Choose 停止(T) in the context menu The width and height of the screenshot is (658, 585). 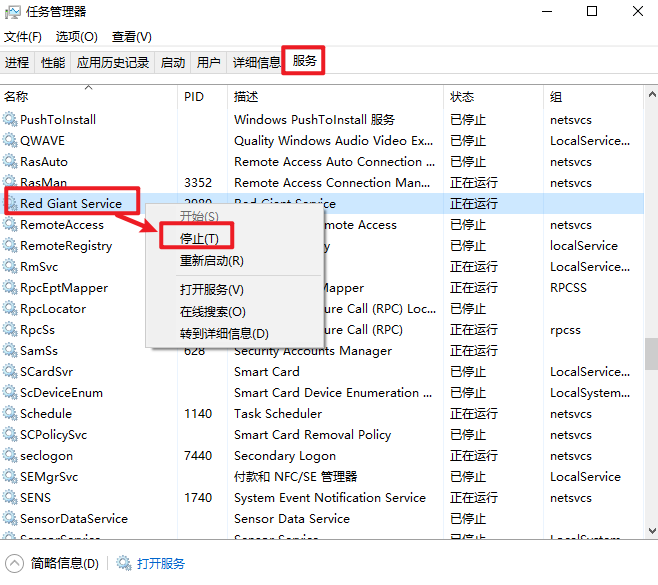click(198, 239)
